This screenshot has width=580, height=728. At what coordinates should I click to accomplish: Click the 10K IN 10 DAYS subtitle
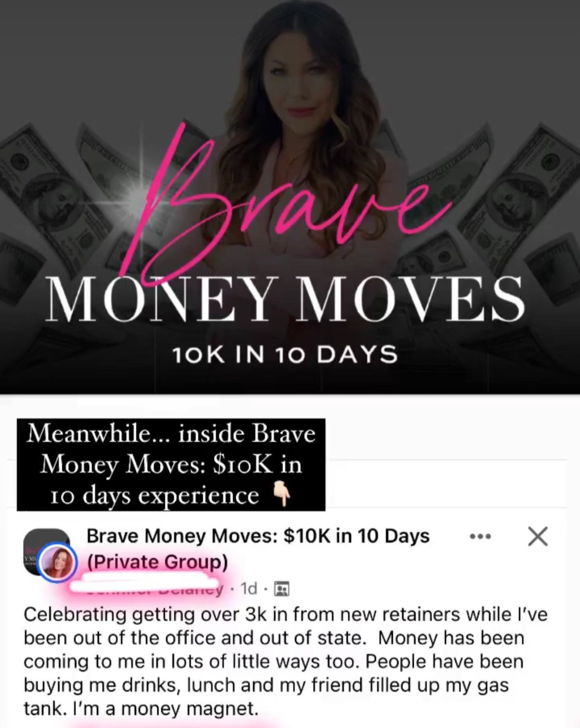[x=285, y=354]
